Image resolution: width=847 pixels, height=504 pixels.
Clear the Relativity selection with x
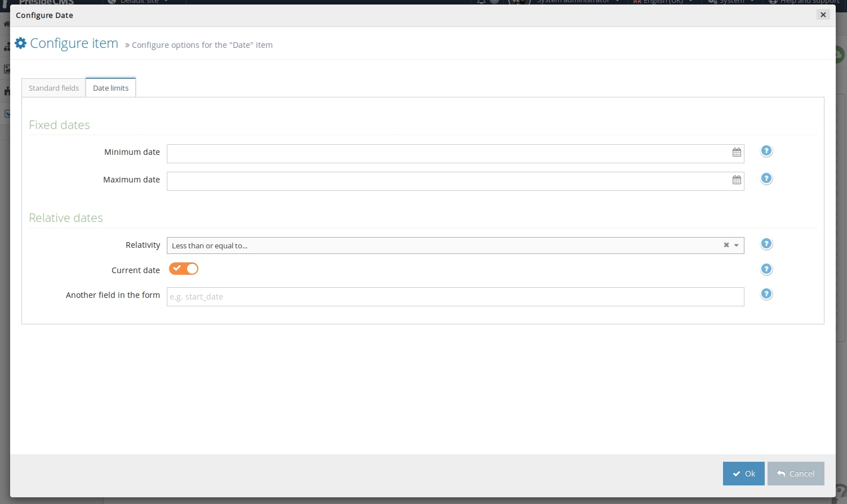tap(726, 245)
